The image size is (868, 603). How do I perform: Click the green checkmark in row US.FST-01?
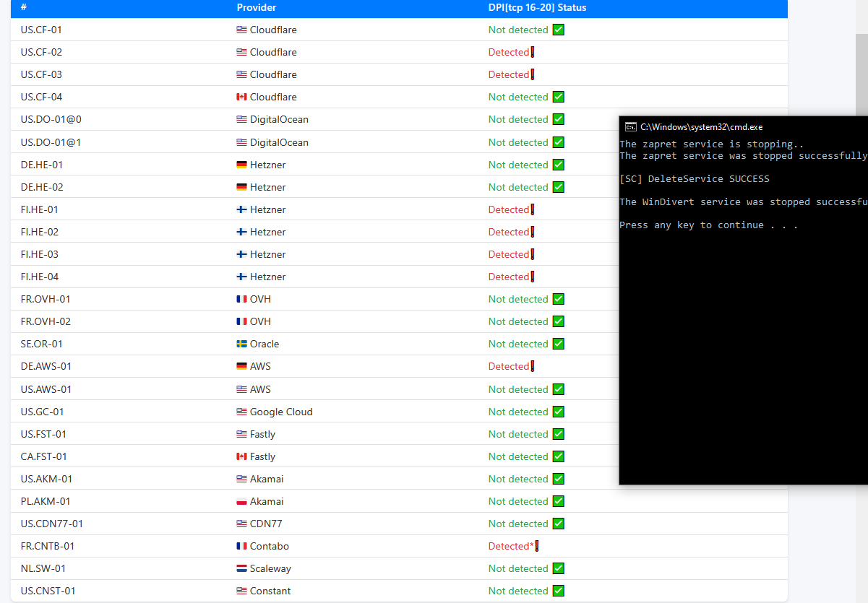click(558, 434)
